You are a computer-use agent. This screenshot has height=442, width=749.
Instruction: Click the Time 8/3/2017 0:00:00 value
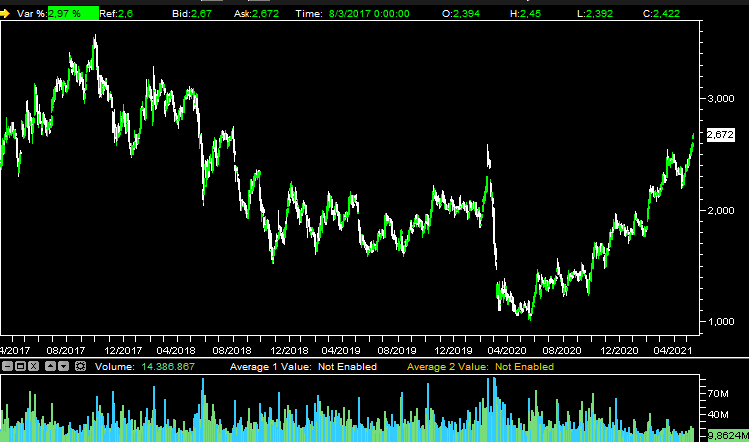coord(369,13)
